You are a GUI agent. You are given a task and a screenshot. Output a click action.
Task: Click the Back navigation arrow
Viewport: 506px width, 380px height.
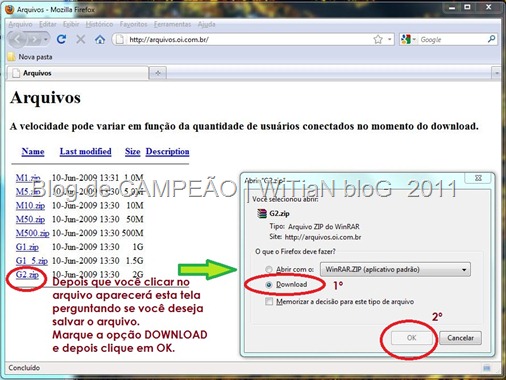(18, 40)
